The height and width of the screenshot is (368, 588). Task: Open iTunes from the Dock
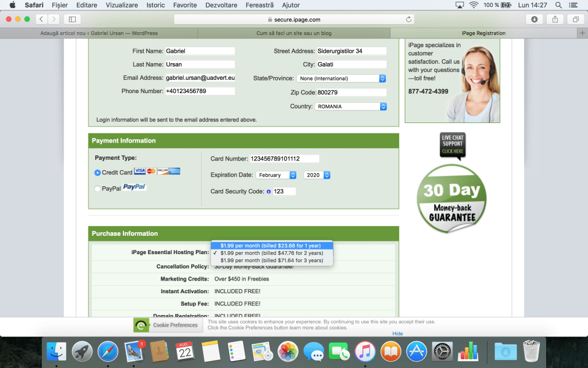point(365,352)
